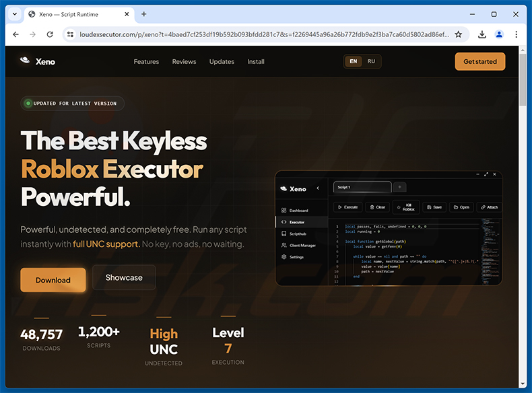
Task: Click preview window close X icon
Action: coord(495,174)
